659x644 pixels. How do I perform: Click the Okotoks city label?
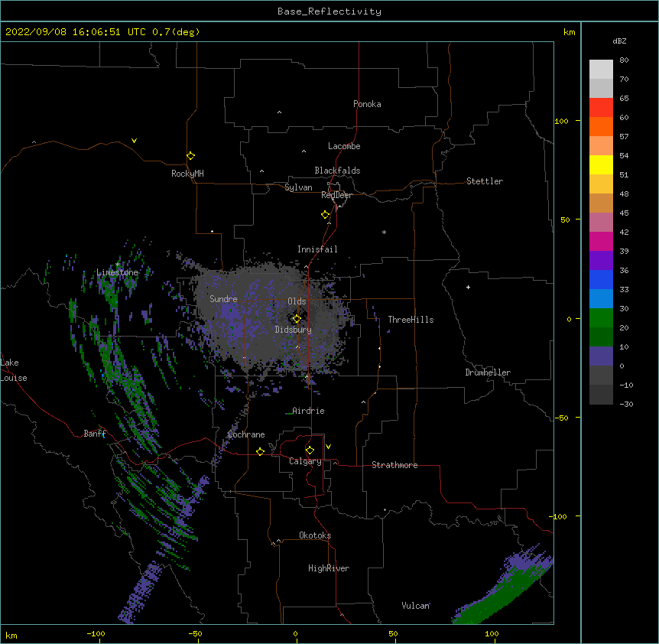click(x=315, y=535)
